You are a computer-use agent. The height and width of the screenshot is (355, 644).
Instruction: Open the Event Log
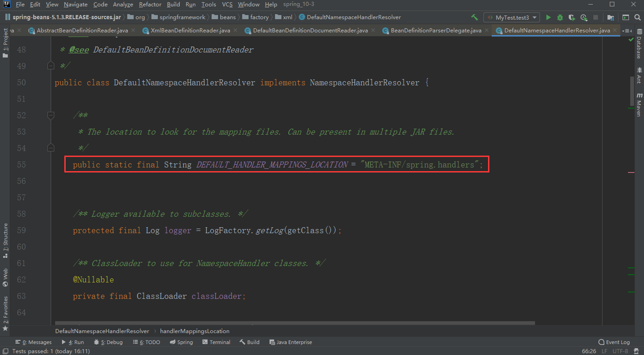[614, 342]
